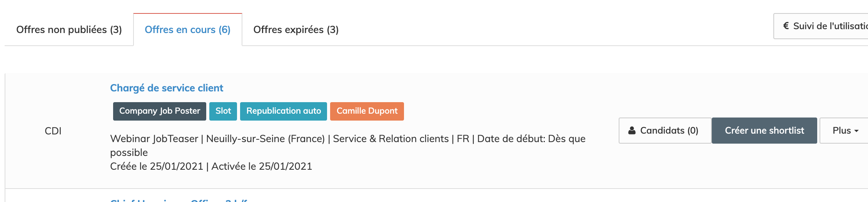The width and height of the screenshot is (868, 202).
Task: Open the partially visible Chief Happiness Officer offer
Action: (179, 200)
